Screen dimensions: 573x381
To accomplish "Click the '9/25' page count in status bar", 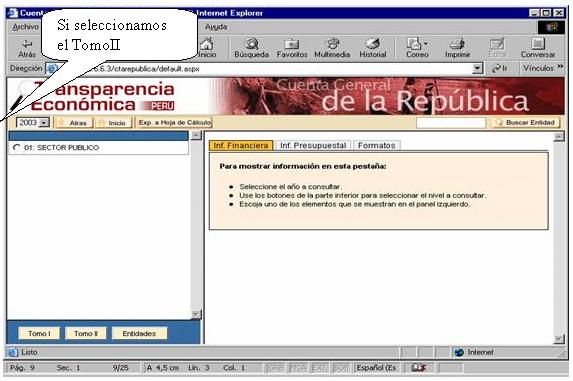I will 120,367.
